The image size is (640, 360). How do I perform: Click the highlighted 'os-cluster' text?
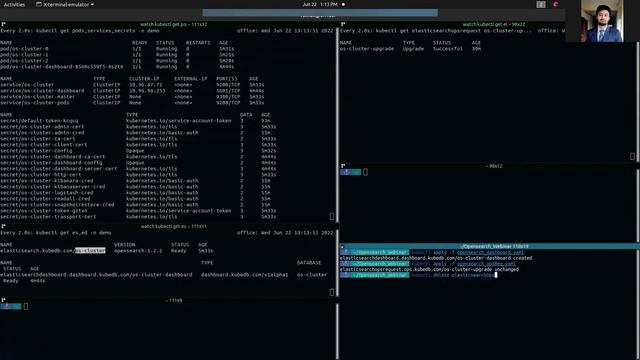90,251
